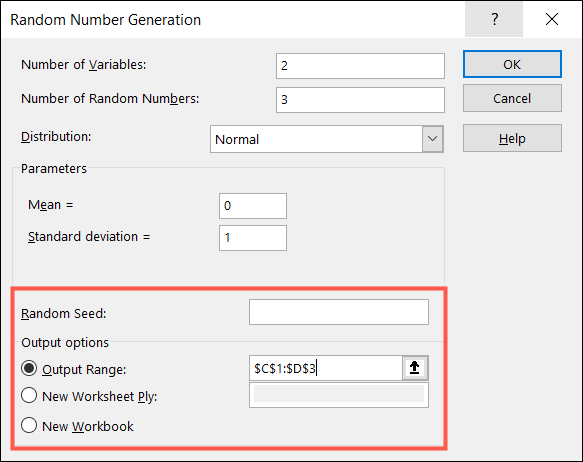
Task: Confirm with the OK button
Action: tap(512, 64)
